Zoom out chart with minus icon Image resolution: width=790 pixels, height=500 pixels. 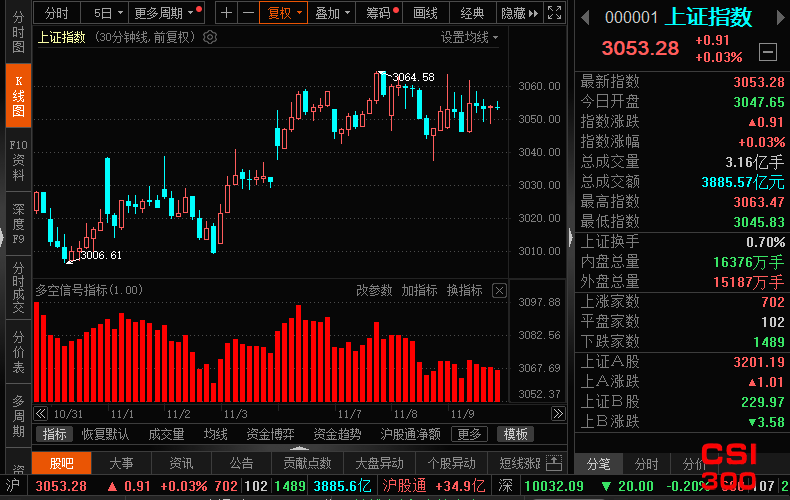coord(248,13)
